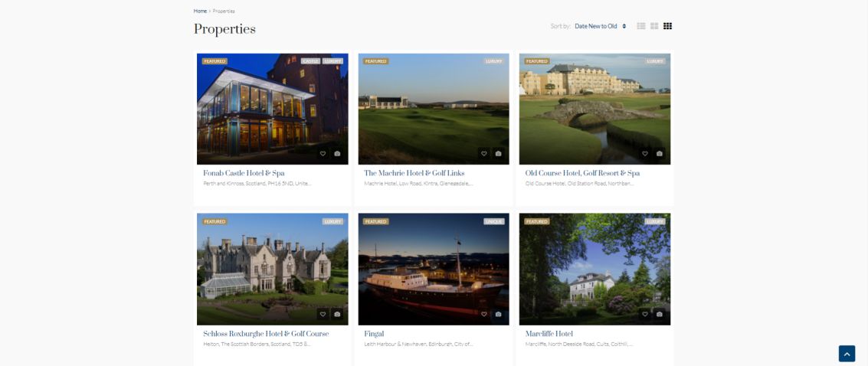Screen dimensions: 868x366
Task: Click address 'Marcliffe, North Deeside Road, Cults'
Action: coord(579,344)
